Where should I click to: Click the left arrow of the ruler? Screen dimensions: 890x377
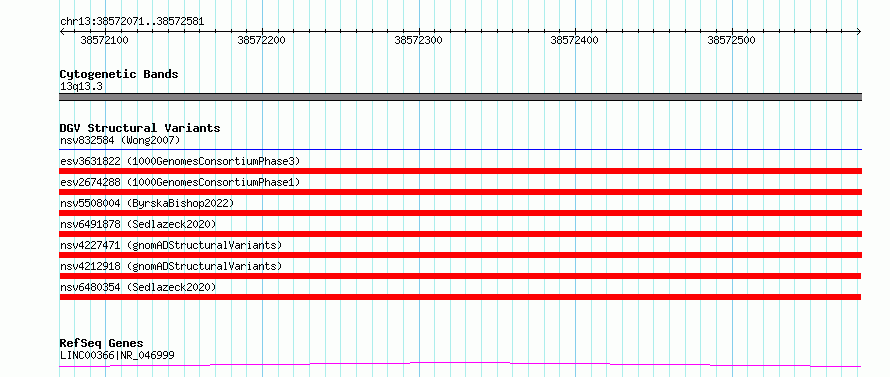click(x=62, y=32)
